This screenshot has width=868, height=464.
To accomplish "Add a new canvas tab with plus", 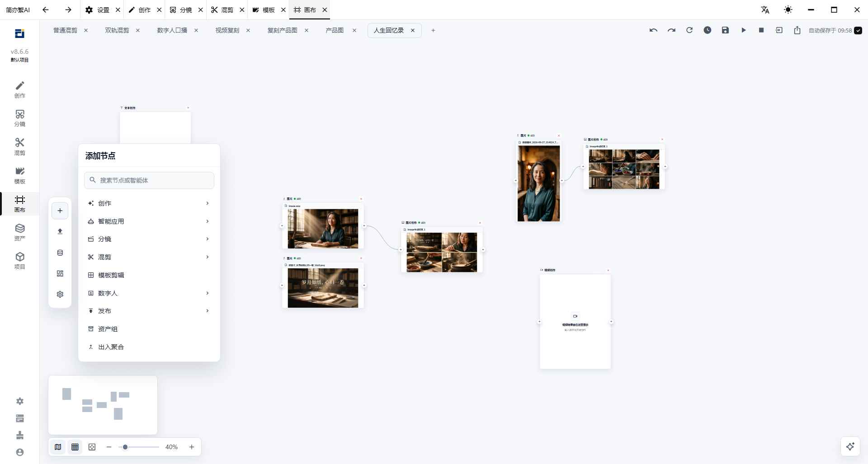I will click(x=433, y=30).
